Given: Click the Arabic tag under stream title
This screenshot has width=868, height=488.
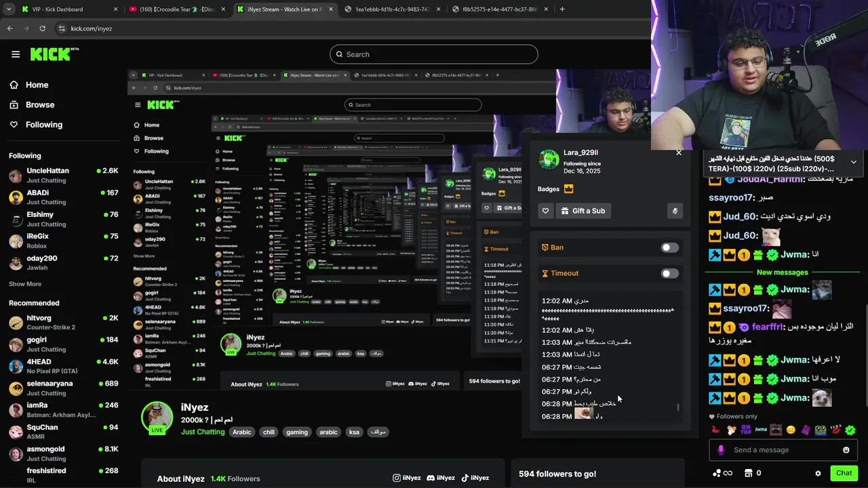Looking at the screenshot, I should point(242,432).
